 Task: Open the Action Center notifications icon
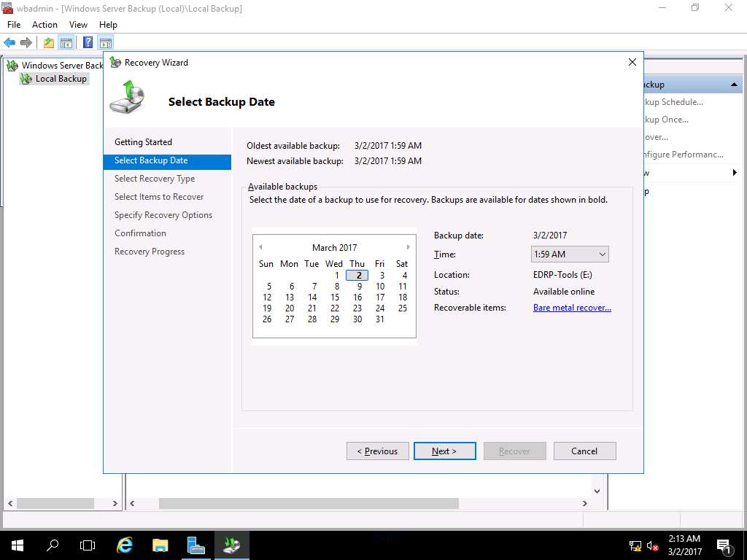coord(724,545)
